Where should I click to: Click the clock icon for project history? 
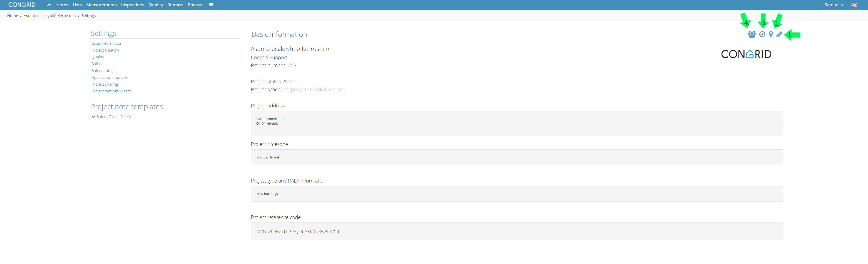tap(762, 34)
